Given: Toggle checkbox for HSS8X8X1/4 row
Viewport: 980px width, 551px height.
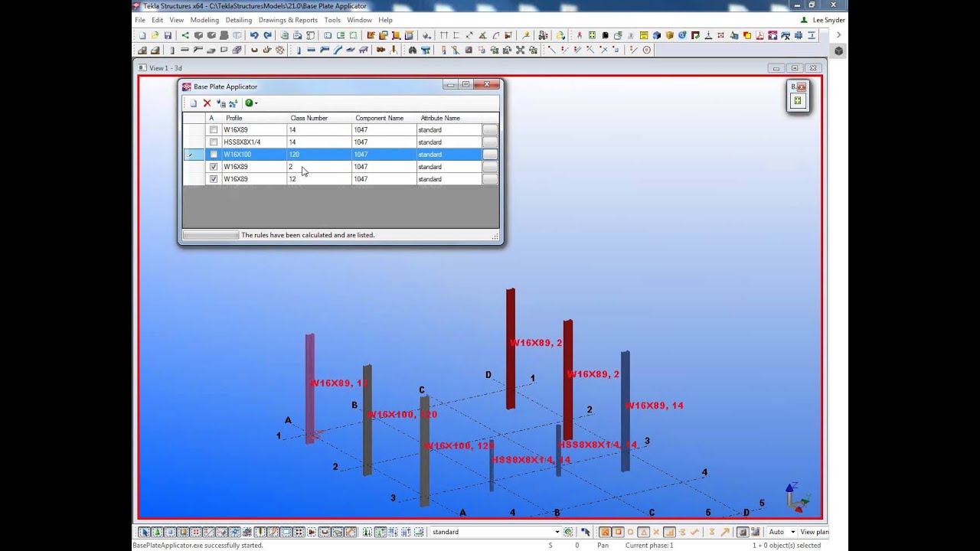Looking at the screenshot, I should click(x=214, y=142).
